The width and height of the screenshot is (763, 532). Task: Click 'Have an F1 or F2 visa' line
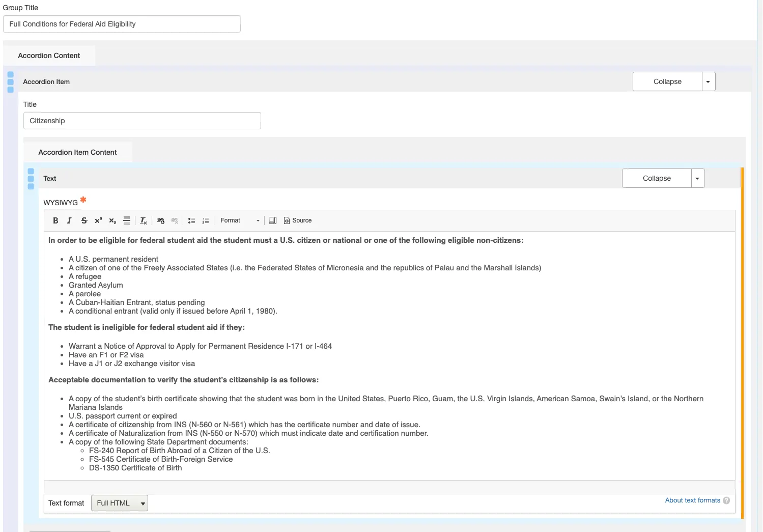[x=106, y=355]
